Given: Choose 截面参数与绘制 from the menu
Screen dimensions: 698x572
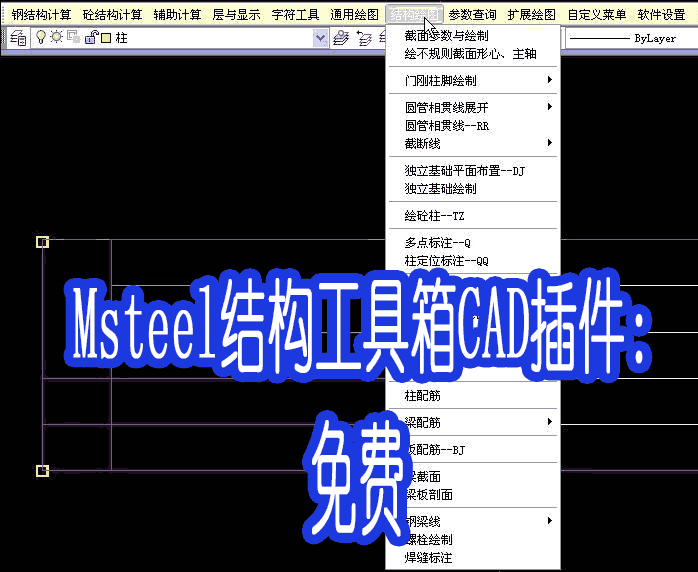Looking at the screenshot, I should [473, 36].
